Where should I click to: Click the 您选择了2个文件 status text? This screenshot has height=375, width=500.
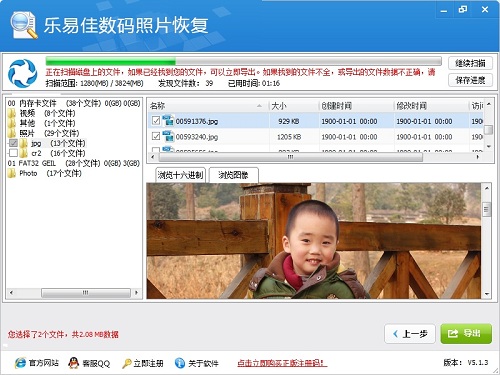tap(63, 334)
